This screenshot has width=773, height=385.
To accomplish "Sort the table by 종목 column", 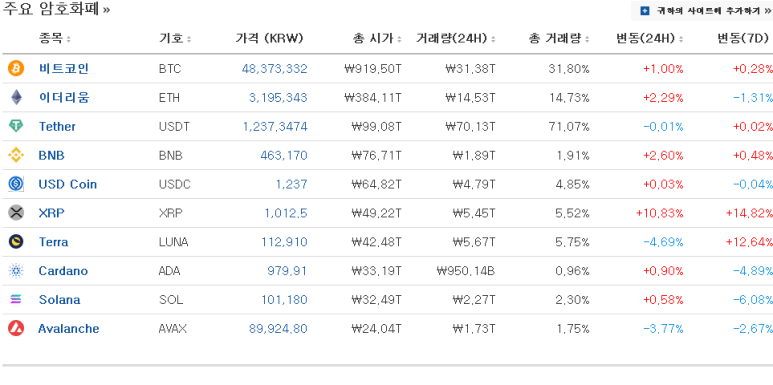I will click(x=55, y=38).
